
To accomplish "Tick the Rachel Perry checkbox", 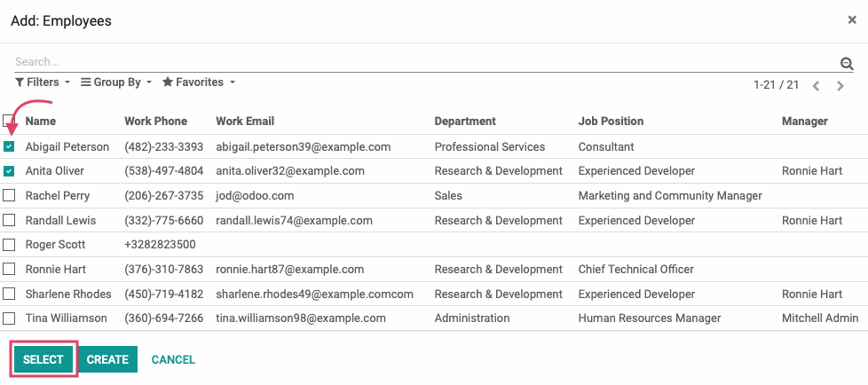I will point(9,195).
